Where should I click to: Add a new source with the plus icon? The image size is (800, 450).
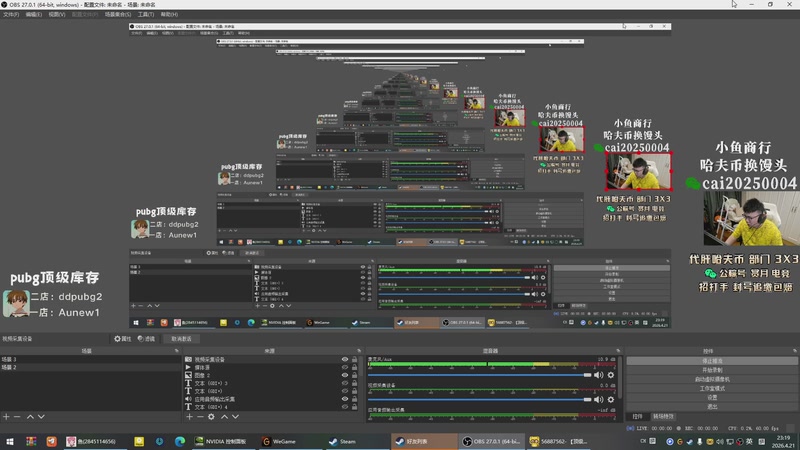pos(189,417)
